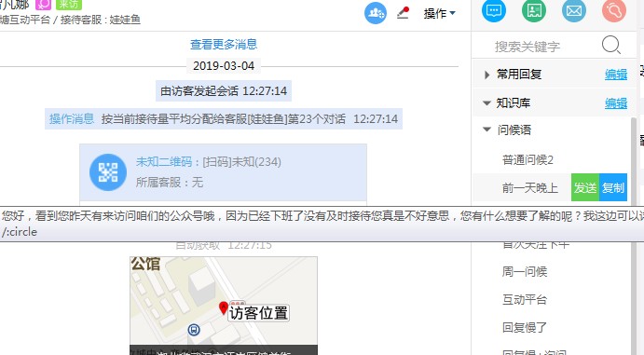Click the red map pin marker
The height and width of the screenshot is (355, 644).
click(223, 308)
